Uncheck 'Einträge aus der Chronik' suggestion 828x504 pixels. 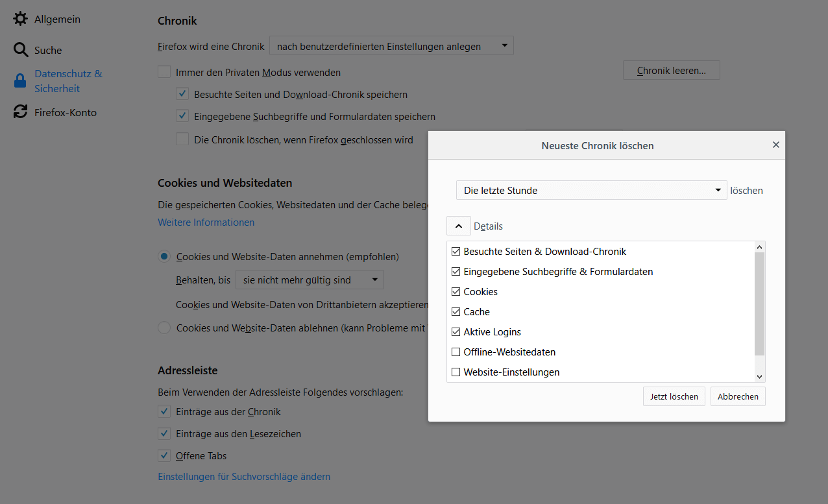[x=164, y=411]
